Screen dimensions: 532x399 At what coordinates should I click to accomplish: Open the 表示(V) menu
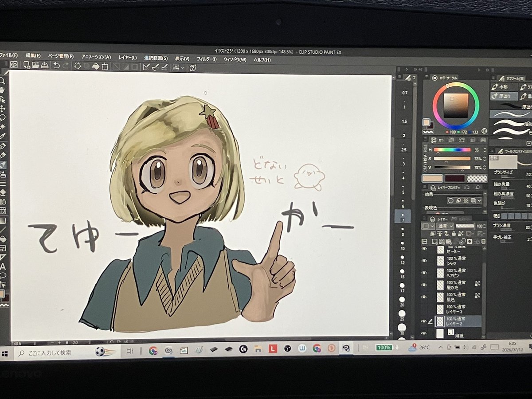click(x=182, y=58)
